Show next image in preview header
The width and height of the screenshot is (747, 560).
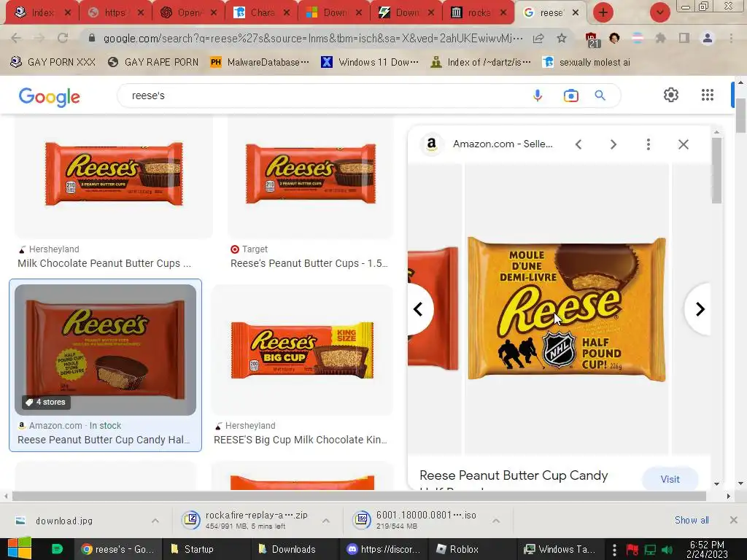click(613, 144)
